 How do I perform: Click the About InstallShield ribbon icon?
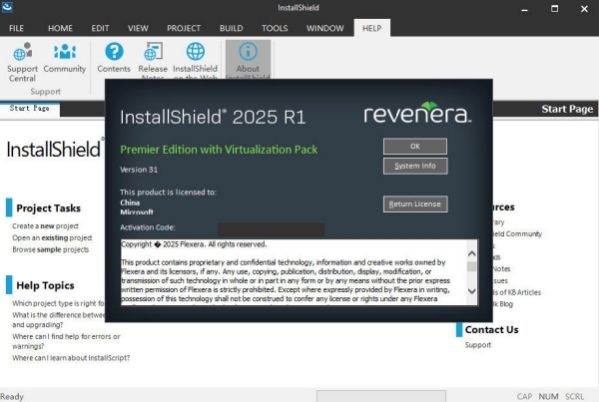[248, 60]
